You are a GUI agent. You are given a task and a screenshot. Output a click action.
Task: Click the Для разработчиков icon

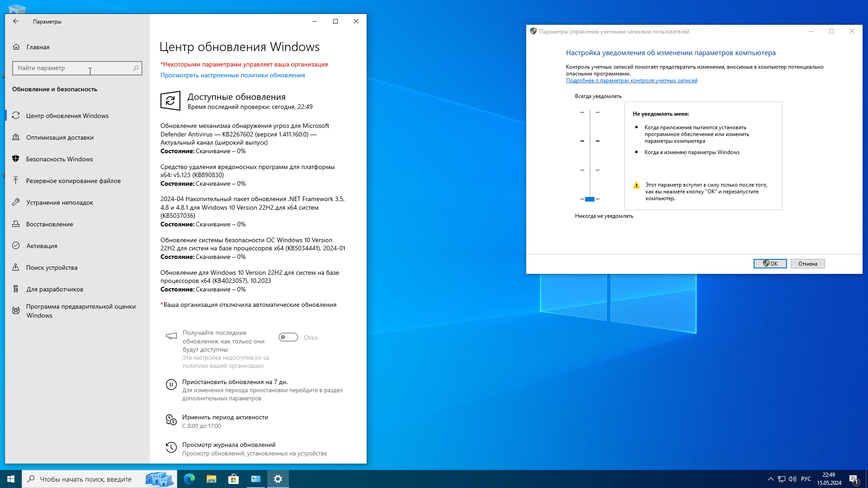tap(16, 289)
